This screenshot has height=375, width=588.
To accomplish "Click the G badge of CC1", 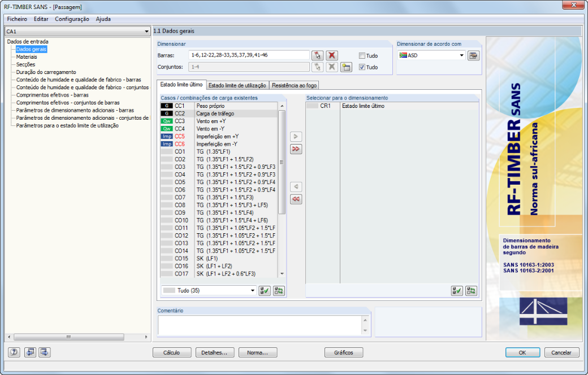I will 167,106.
